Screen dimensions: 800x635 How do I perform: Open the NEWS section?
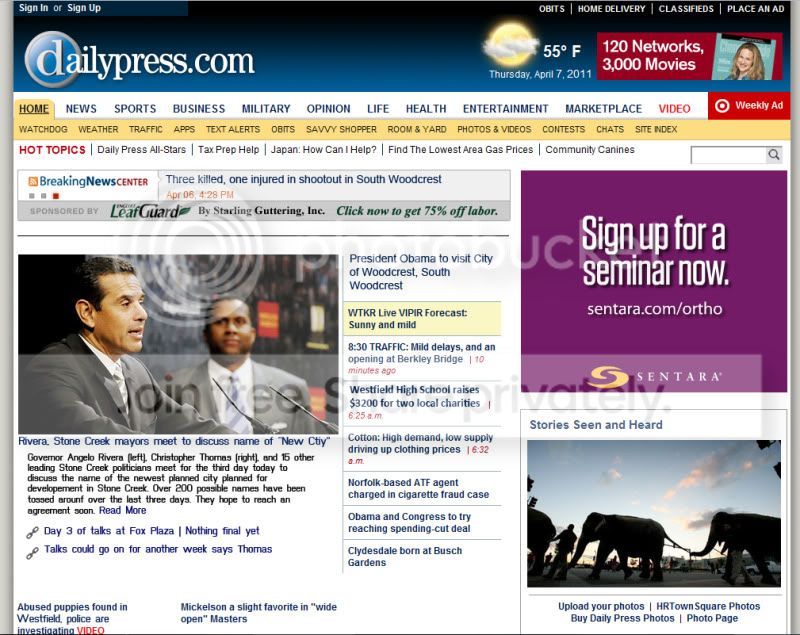(x=81, y=109)
